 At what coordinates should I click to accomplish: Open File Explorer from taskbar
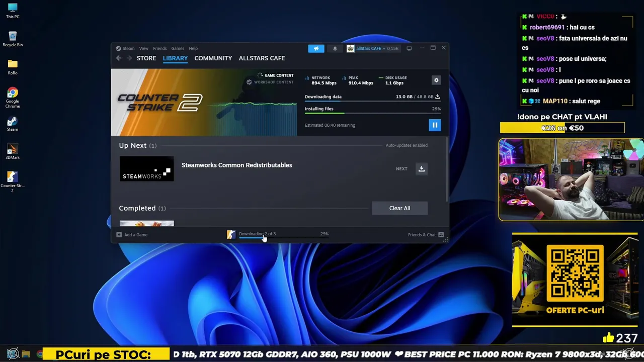point(26,354)
